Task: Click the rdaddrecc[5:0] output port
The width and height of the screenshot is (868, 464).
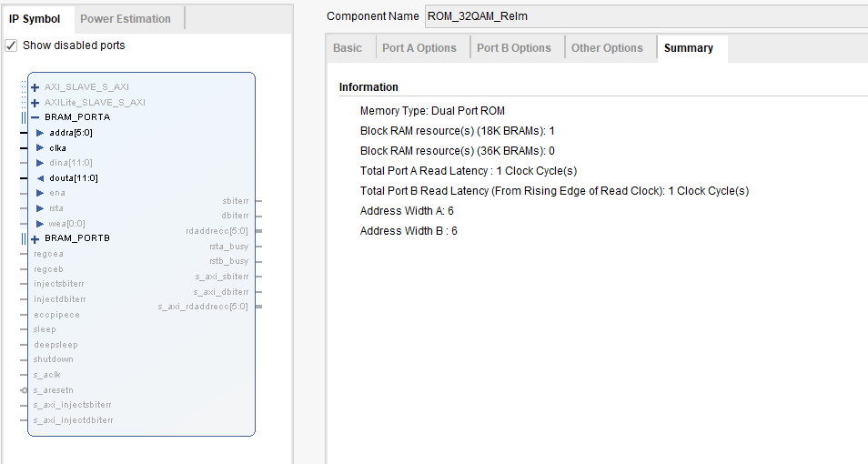Action: [217, 231]
